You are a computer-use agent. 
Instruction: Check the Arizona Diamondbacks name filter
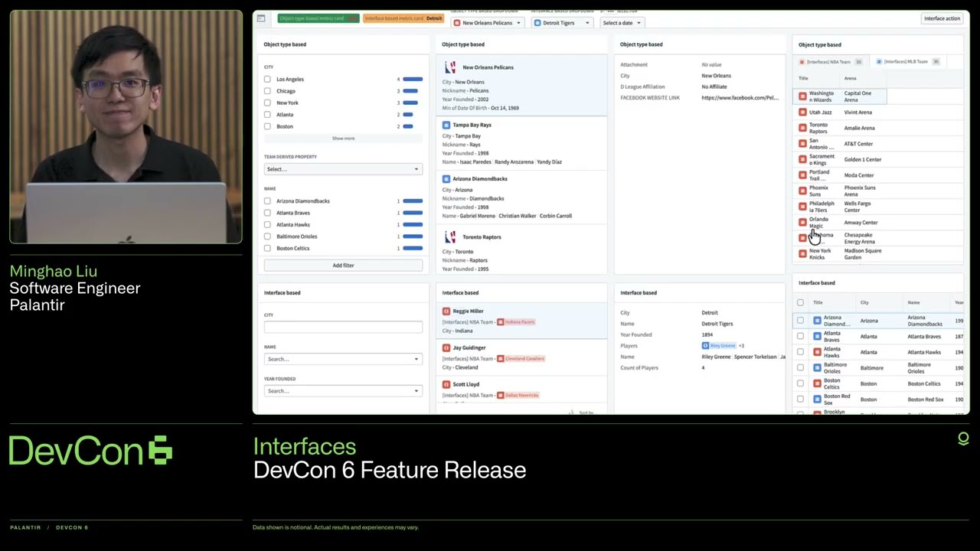pyautogui.click(x=267, y=201)
